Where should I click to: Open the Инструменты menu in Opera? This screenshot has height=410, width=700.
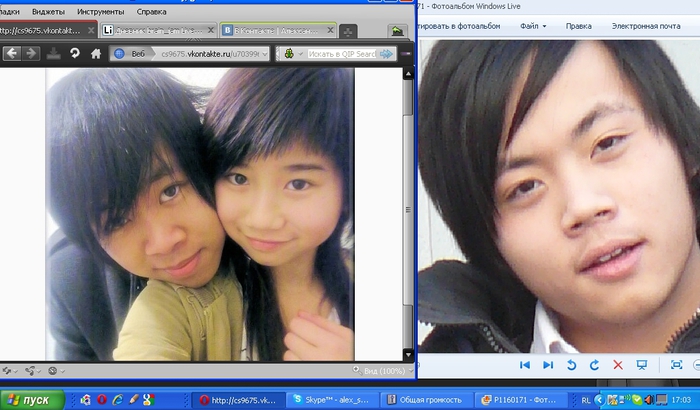100,12
